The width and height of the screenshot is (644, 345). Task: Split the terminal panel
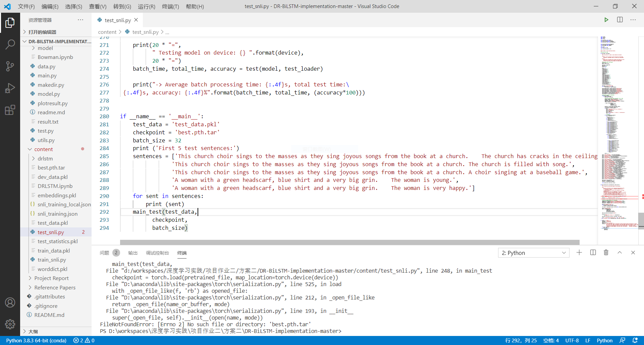[x=593, y=253]
